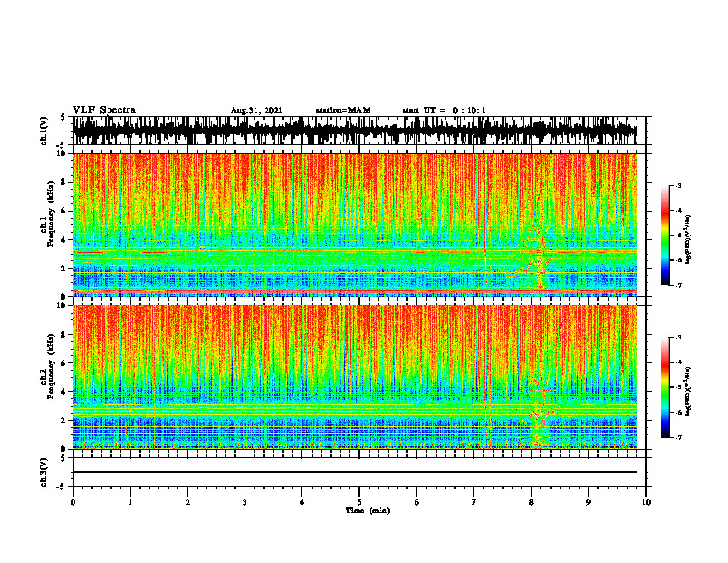Click the whistler signature near minute 8 in ch.2
This screenshot has height=563, width=728.
(539, 411)
